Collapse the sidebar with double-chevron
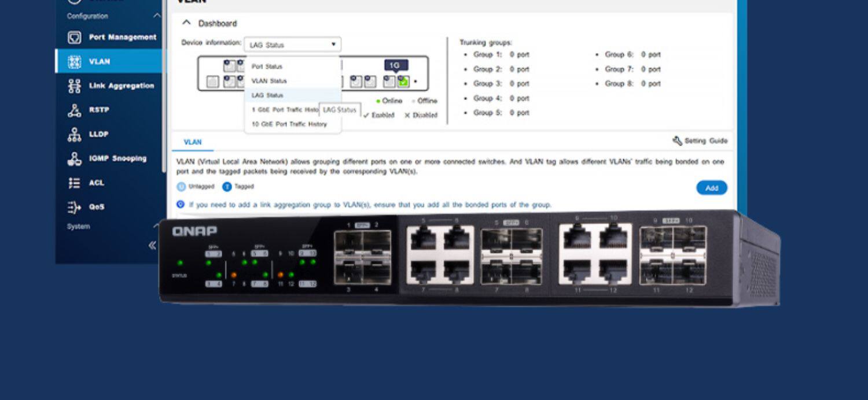 tap(152, 245)
